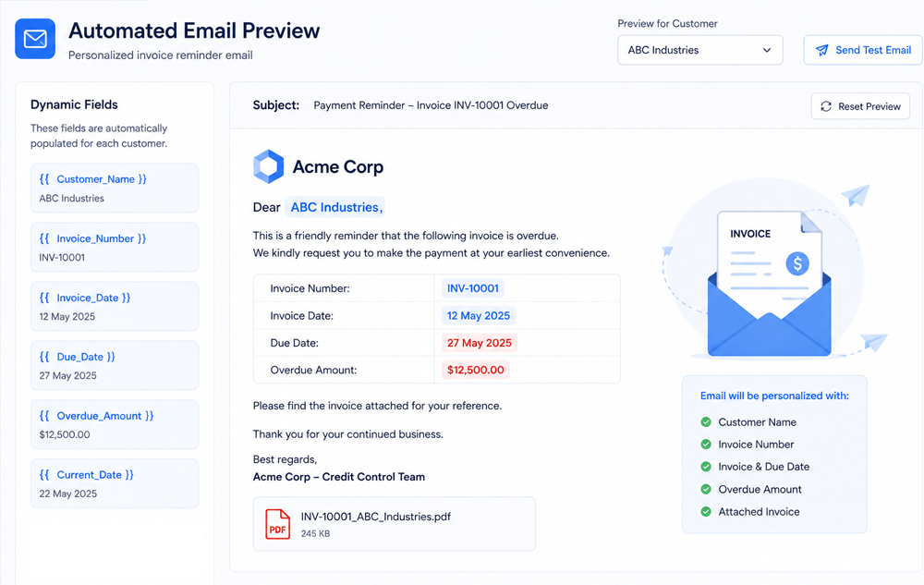Click the chevron arrow in ABC Industries dropdown

click(767, 50)
